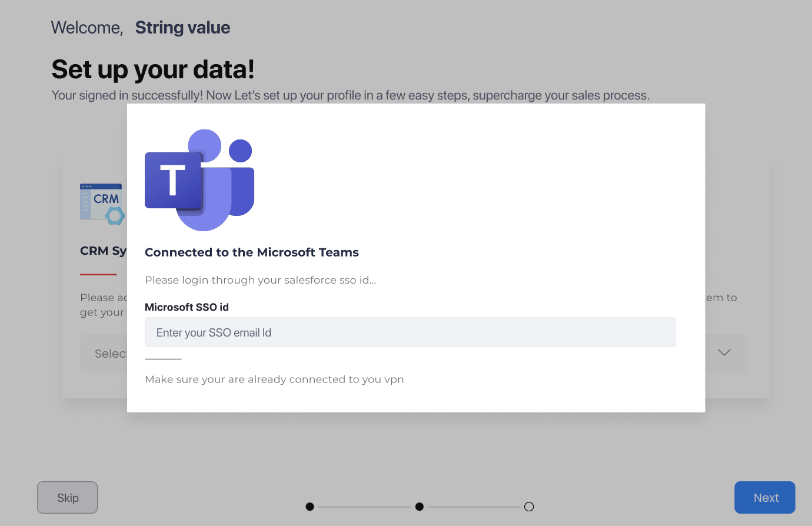
Task: Select the third hollow step dot
Action: 529,507
